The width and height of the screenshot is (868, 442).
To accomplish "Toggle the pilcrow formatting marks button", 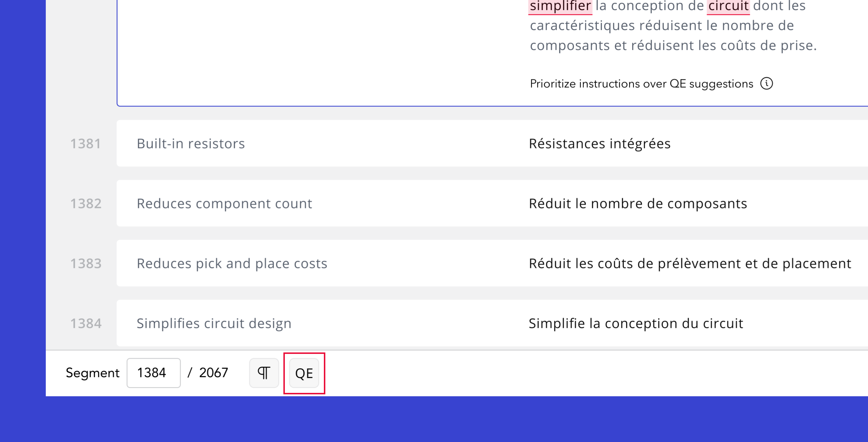I will click(x=264, y=373).
